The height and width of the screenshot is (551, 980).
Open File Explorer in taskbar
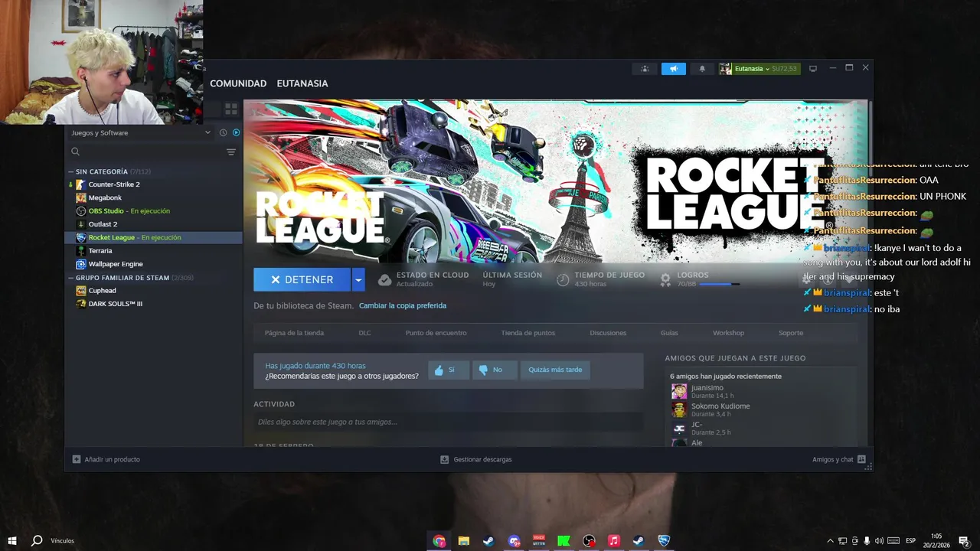tap(463, 540)
